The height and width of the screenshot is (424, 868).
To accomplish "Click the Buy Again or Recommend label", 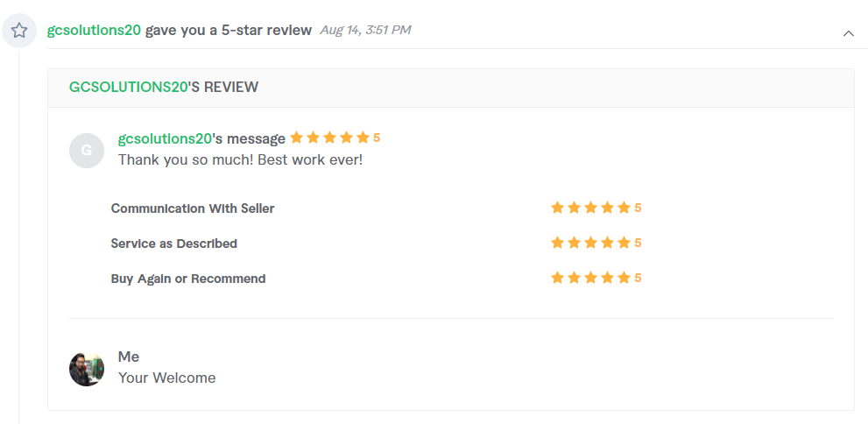I will point(188,279).
